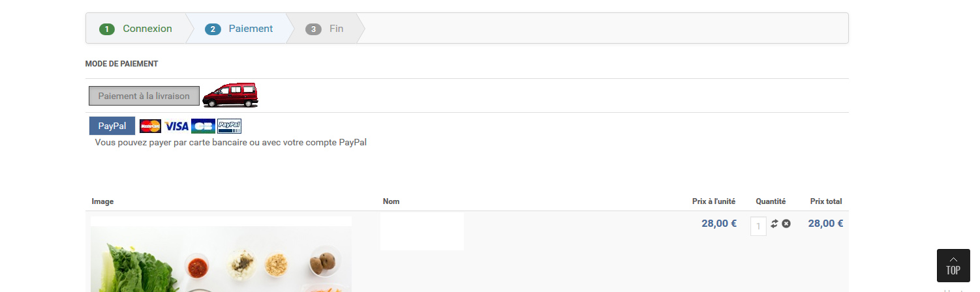Open the product salad image thumbnail
The image size is (980, 292).
click(221, 254)
